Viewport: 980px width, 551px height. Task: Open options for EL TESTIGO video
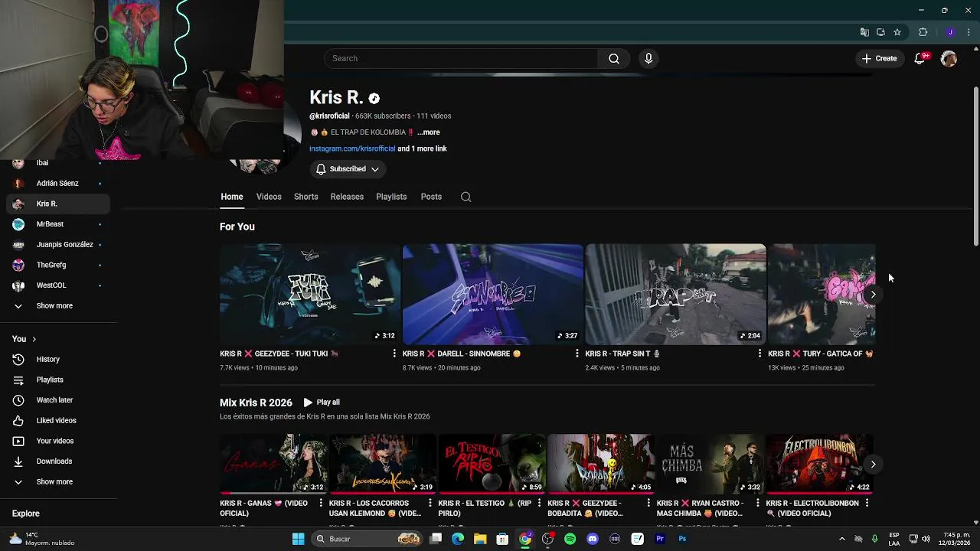coord(539,504)
